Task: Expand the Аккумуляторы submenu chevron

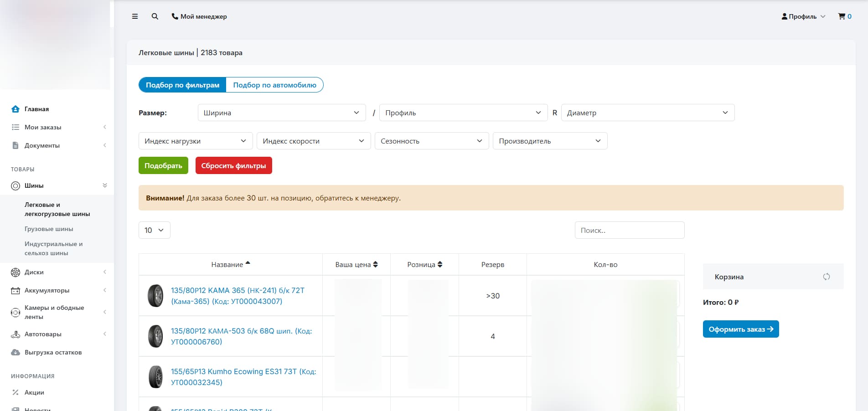Action: [x=105, y=290]
